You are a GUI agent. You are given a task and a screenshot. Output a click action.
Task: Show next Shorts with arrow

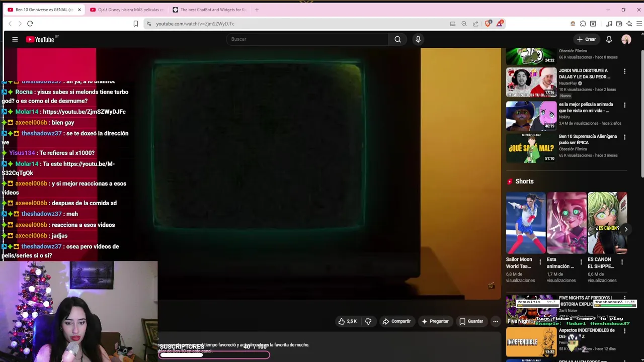pos(626,229)
